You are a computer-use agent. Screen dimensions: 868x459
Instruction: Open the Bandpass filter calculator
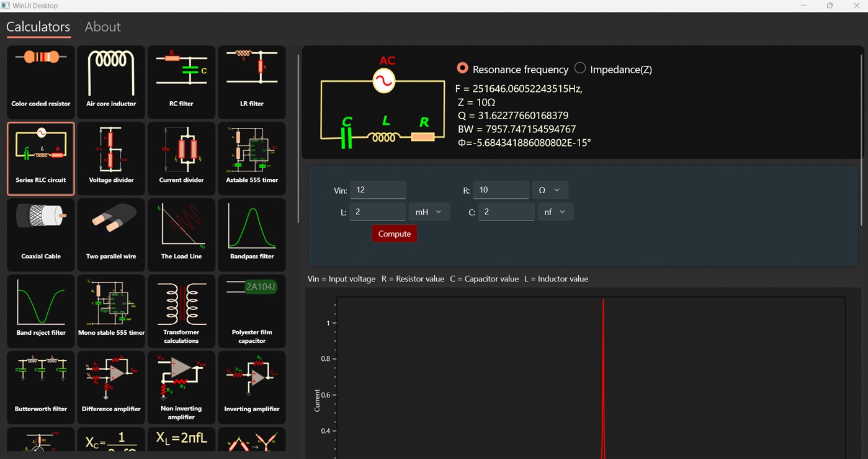[x=251, y=234]
